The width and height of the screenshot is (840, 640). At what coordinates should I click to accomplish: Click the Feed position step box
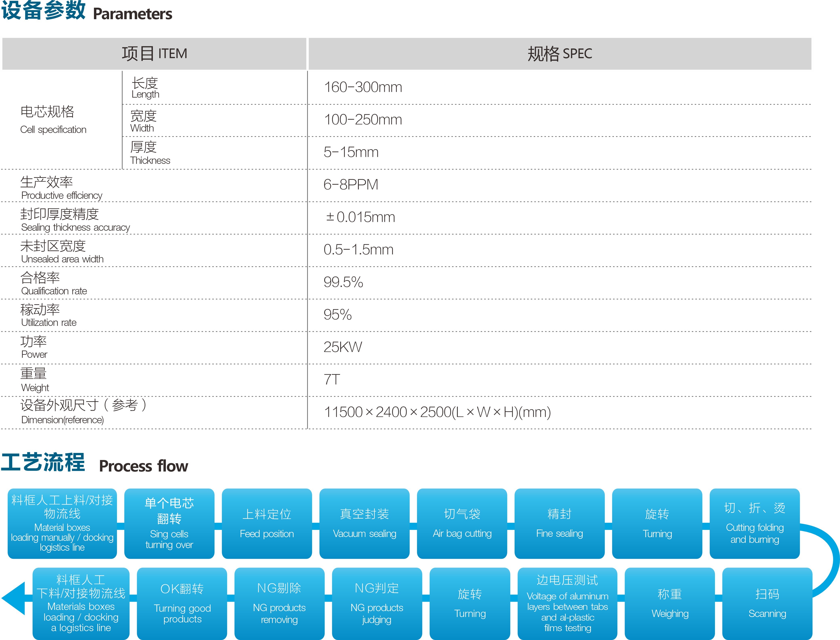tap(267, 523)
